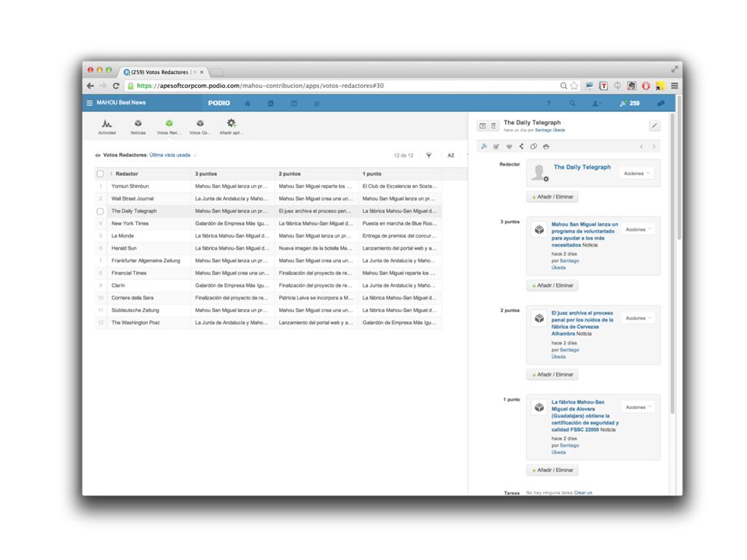
Task: Open the contacts icon in Podio header
Action: coord(271,103)
